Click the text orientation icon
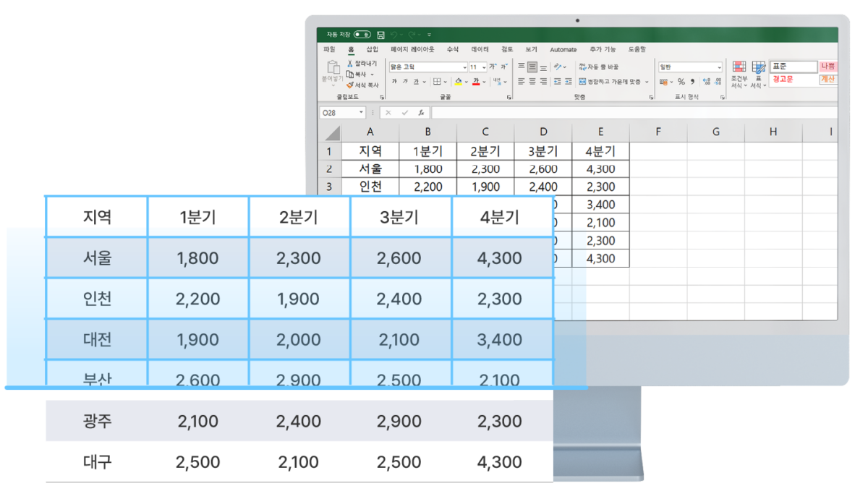Screen dimensions: 868x499 tap(557, 67)
